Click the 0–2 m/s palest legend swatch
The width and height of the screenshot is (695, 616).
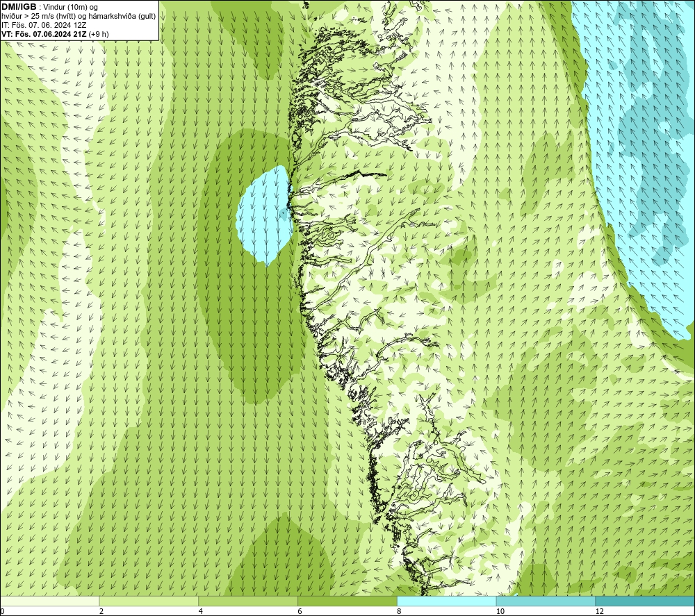click(x=49, y=601)
